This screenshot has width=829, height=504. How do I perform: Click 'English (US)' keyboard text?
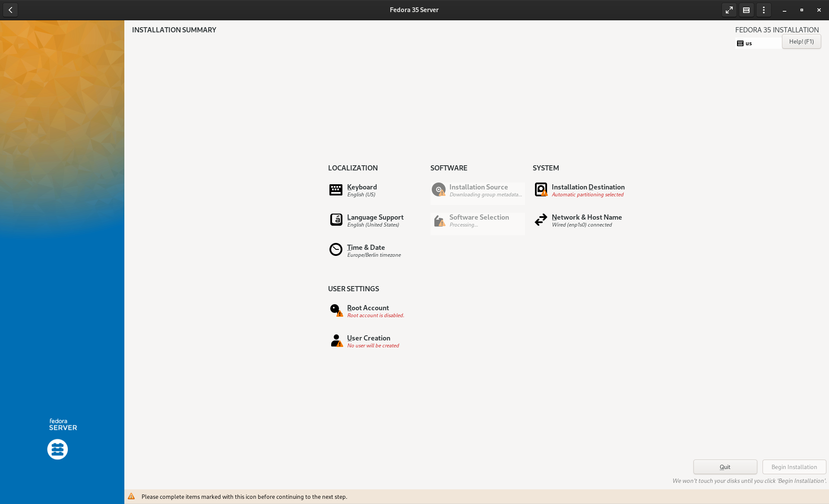pyautogui.click(x=361, y=195)
